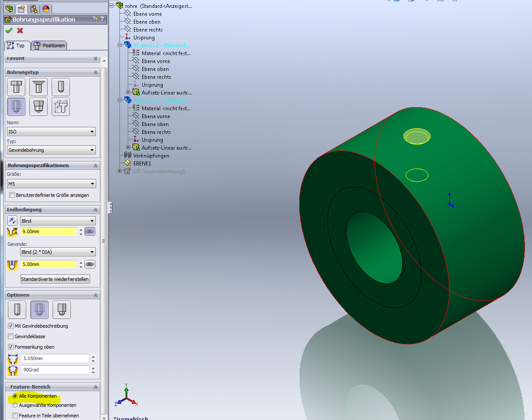Select Alle Komponenten radio button

point(15,396)
